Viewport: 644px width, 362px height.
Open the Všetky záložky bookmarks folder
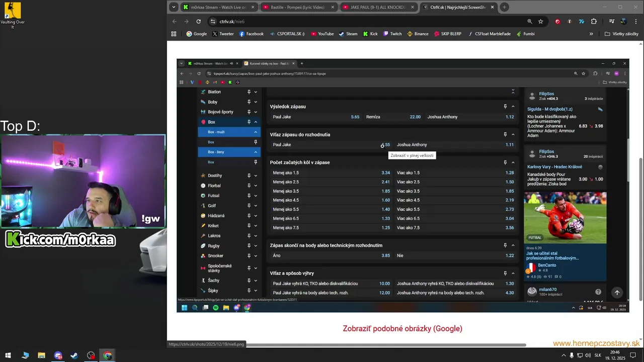pyautogui.click(x=621, y=34)
